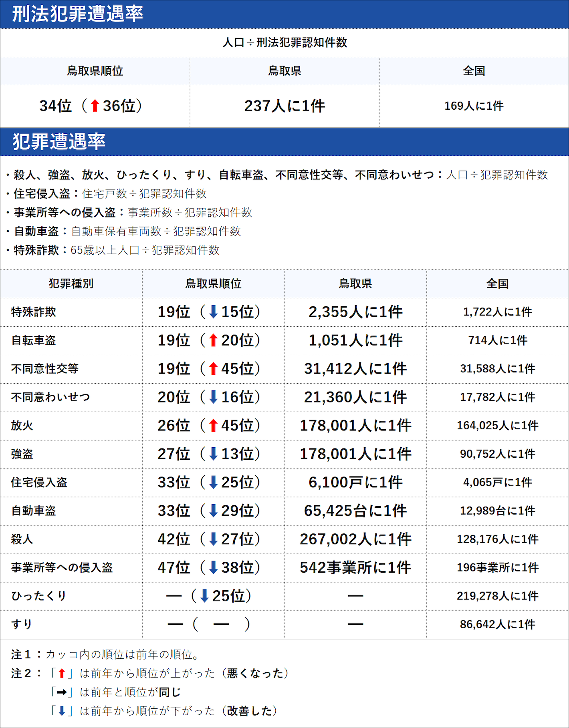Click the 714人に1件 national value
Image resolution: width=569 pixels, height=728 pixels.
[x=498, y=340]
